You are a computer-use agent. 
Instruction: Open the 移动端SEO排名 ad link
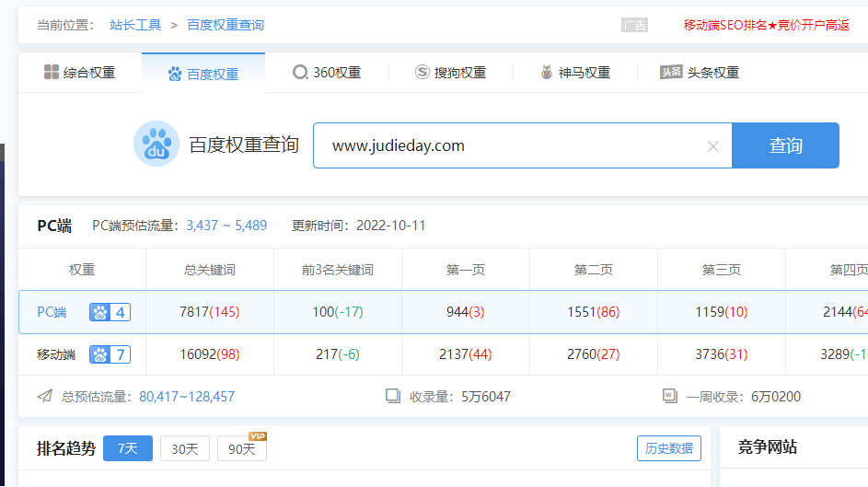[x=766, y=25]
